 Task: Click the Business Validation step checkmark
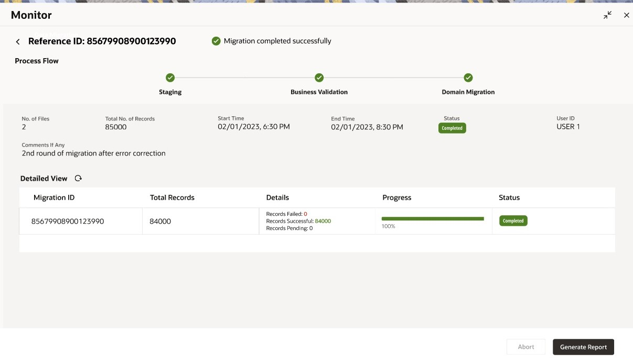[x=319, y=78]
